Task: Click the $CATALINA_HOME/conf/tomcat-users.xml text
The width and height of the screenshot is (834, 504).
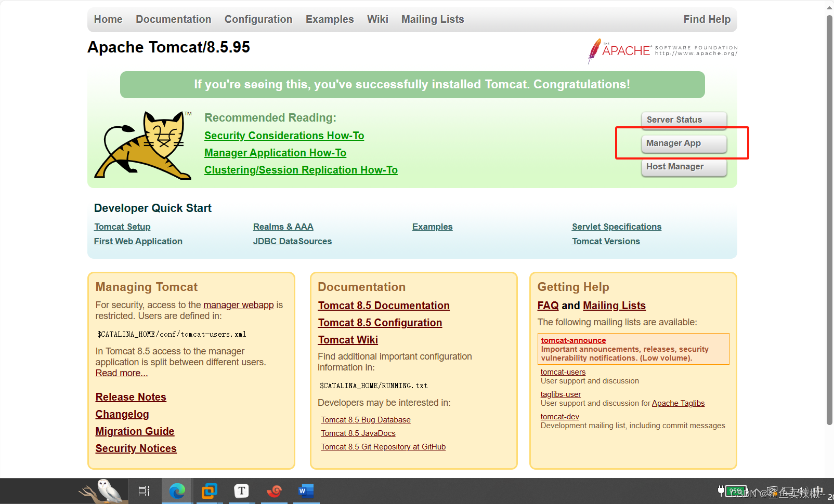Action: [172, 334]
